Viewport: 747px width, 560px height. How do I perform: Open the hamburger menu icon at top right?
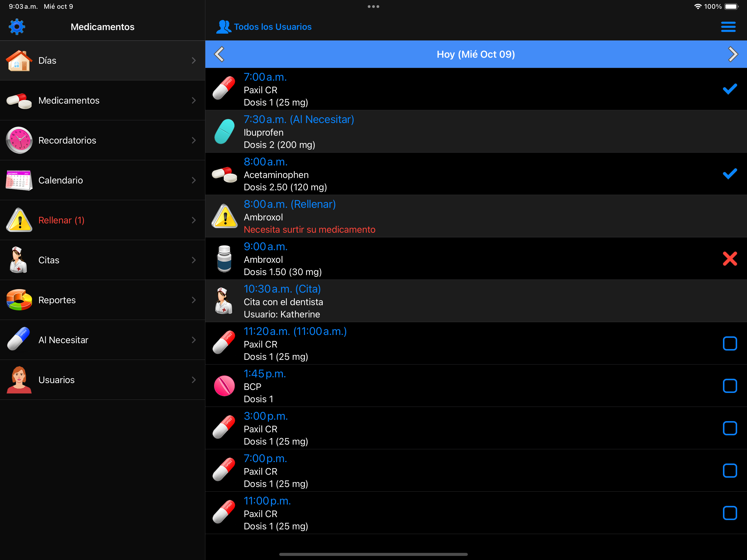[x=728, y=27]
